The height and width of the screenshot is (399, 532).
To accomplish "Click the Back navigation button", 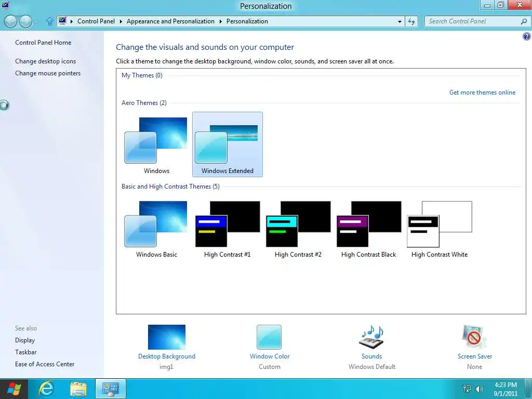I will tap(10, 21).
